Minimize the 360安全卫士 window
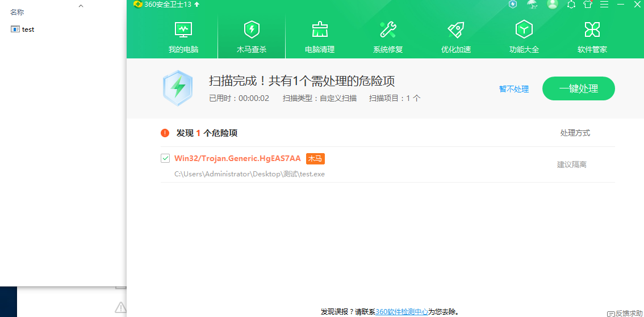This screenshot has height=317, width=644. 621,4
